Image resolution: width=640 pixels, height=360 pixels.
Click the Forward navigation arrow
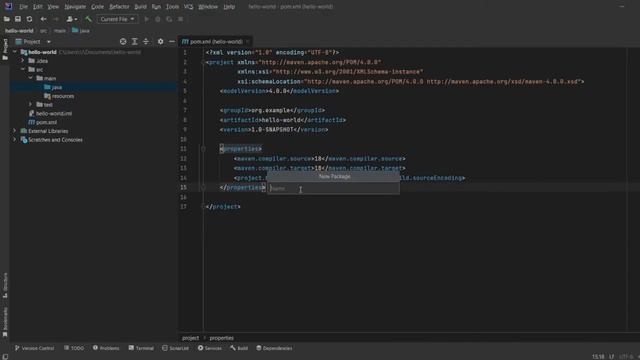click(x=56, y=19)
